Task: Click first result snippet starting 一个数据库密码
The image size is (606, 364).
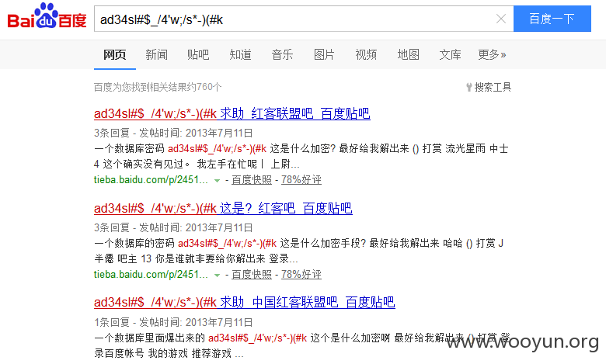Action: click(301, 156)
